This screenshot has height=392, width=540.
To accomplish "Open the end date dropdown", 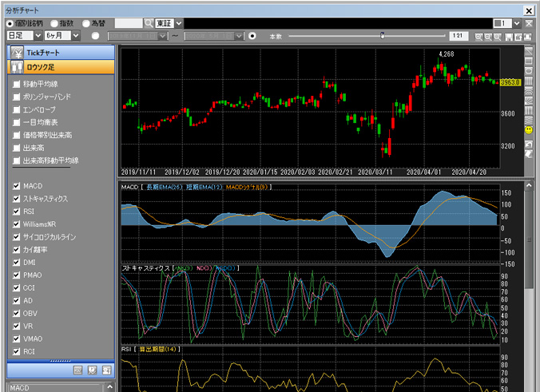I will (239, 36).
